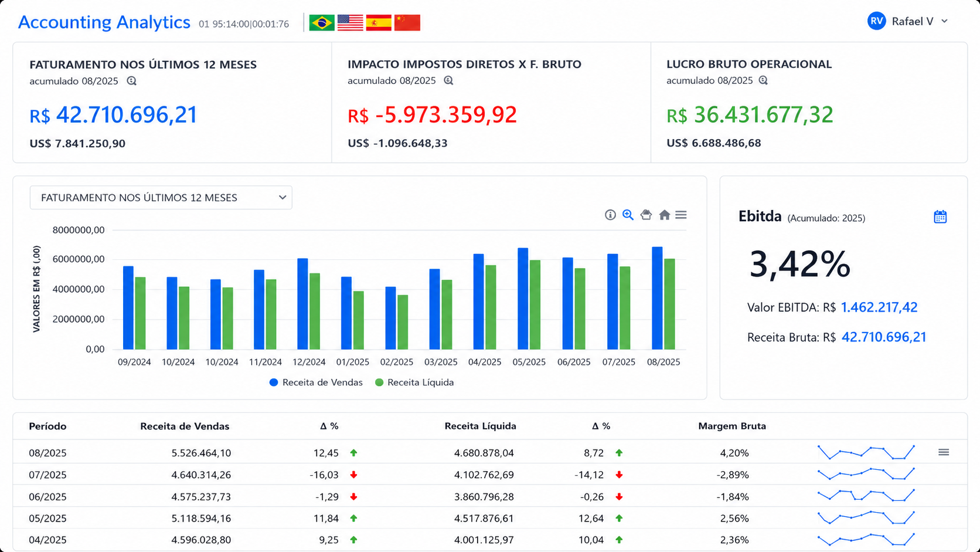Click table cell 5.118.594,16
980x552 pixels.
click(201, 519)
